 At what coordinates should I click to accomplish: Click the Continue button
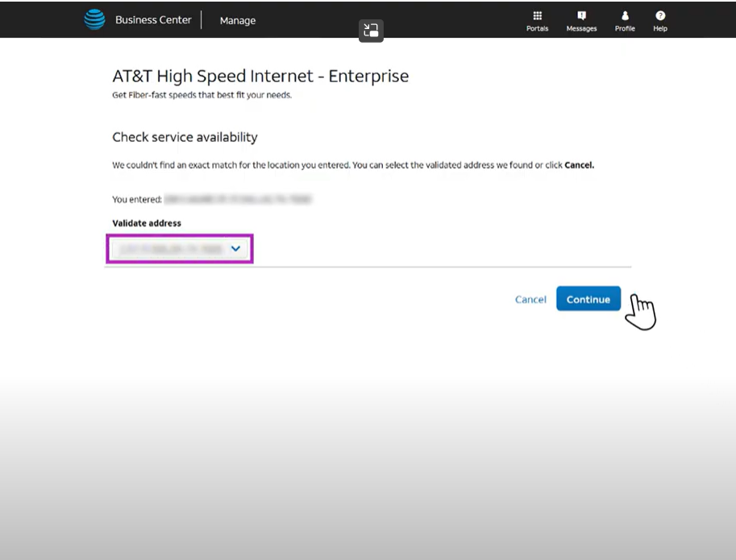588,299
